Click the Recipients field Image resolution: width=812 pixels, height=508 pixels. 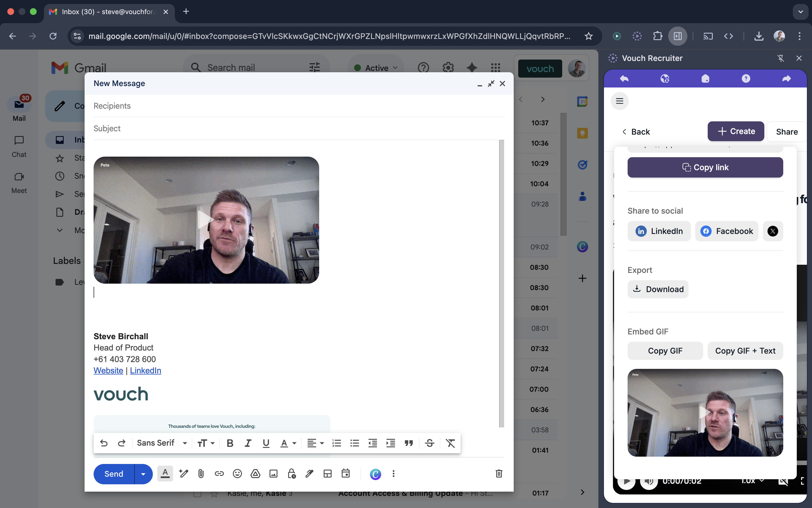coord(299,106)
